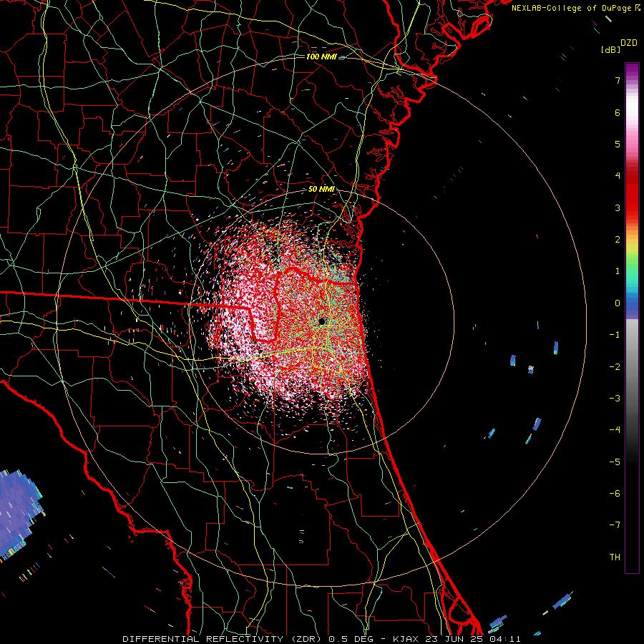The height and width of the screenshot is (644, 644).
Task: Click the 0 value on the color scale
Action: coord(618,303)
